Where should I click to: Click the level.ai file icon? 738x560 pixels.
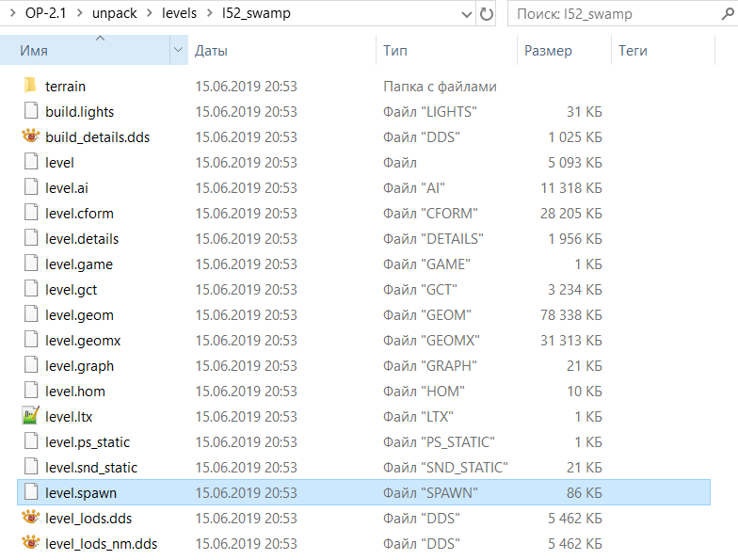click(31, 187)
